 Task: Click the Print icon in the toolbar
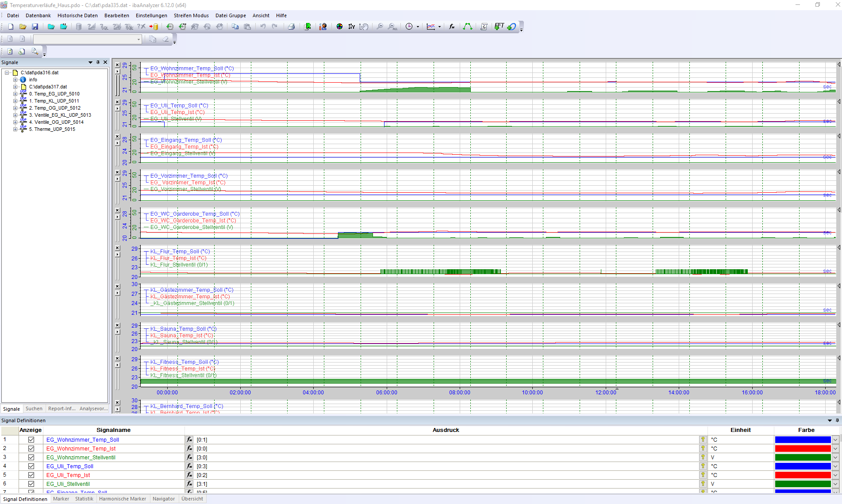pyautogui.click(x=291, y=27)
